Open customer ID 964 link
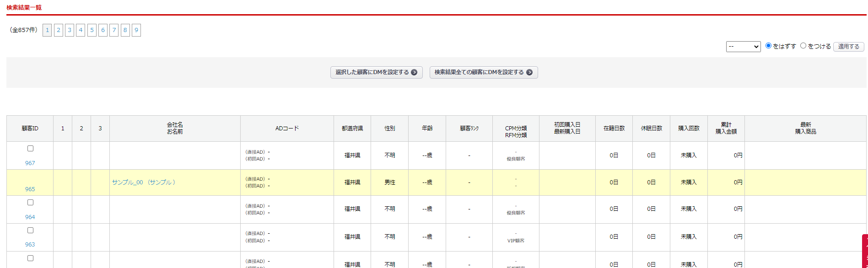Screen dimensions: 868x268 tap(30, 217)
